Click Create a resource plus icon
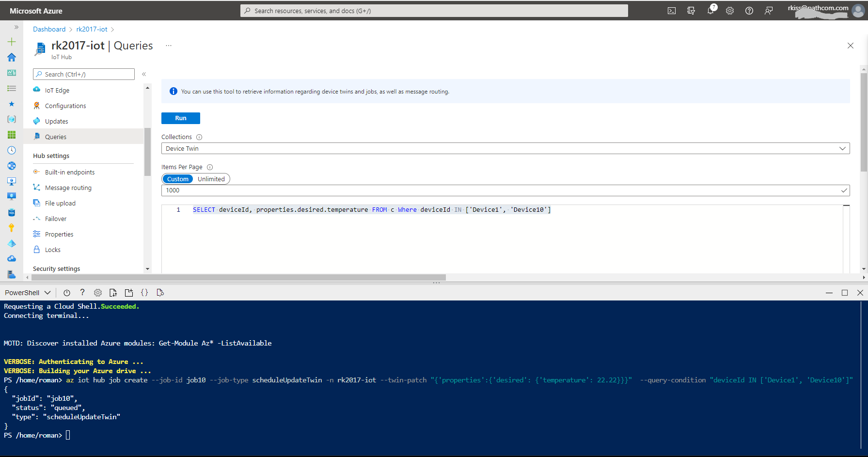Viewport: 868px width, 457px height. click(x=12, y=42)
